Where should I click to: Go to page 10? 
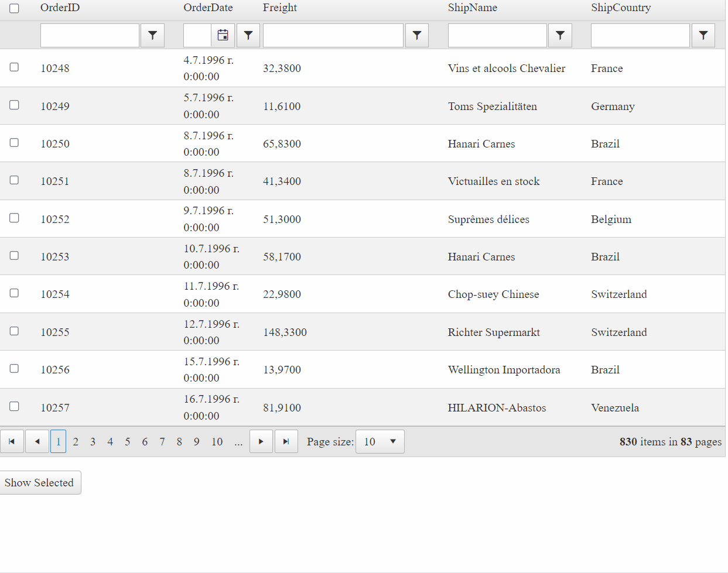tap(217, 441)
